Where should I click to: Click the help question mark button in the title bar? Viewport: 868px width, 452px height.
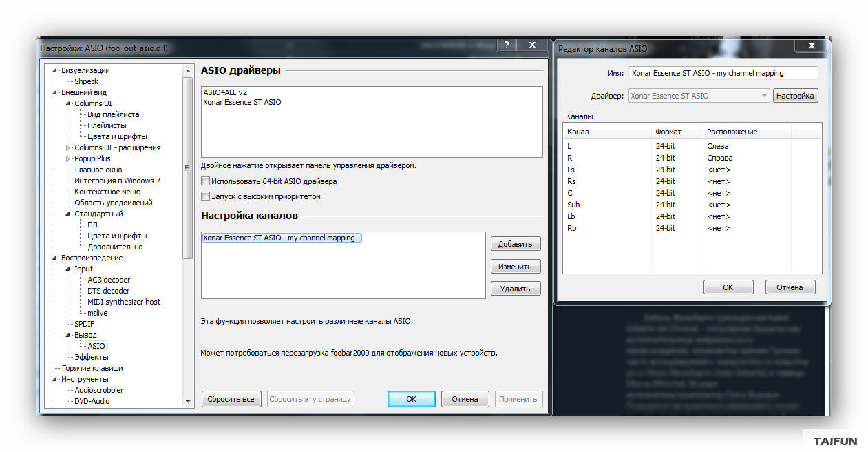coord(507,45)
